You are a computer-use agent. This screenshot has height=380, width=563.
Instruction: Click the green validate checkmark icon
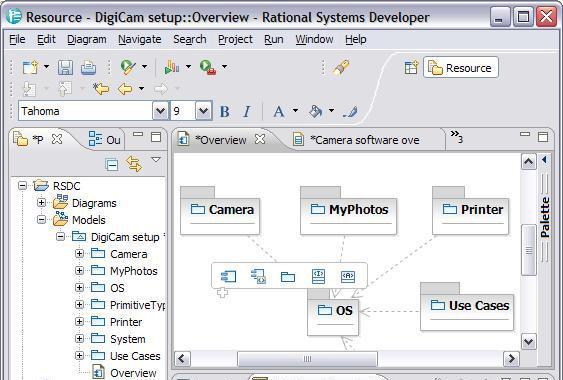(128, 67)
